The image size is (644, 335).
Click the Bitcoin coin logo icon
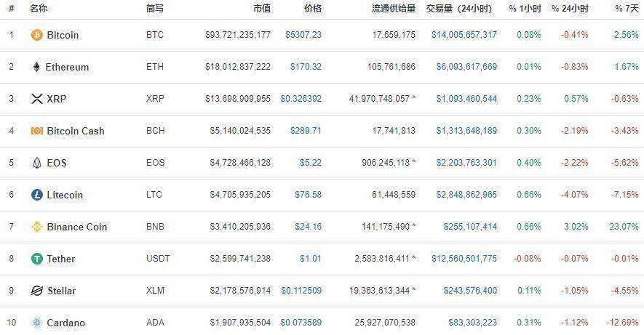[36, 35]
